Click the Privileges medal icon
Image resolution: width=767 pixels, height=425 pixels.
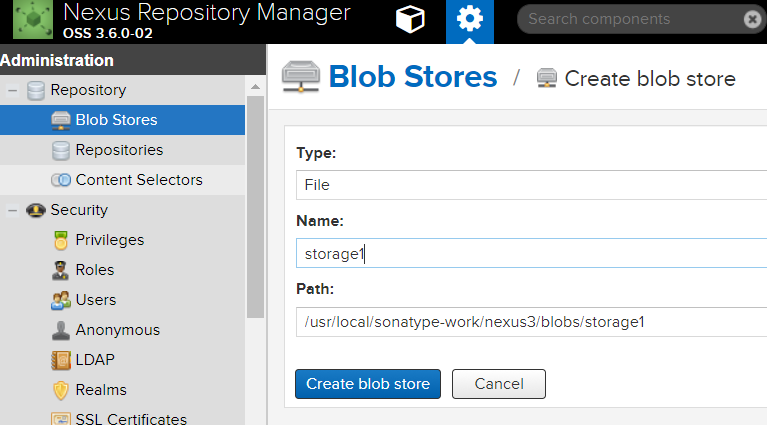point(60,240)
